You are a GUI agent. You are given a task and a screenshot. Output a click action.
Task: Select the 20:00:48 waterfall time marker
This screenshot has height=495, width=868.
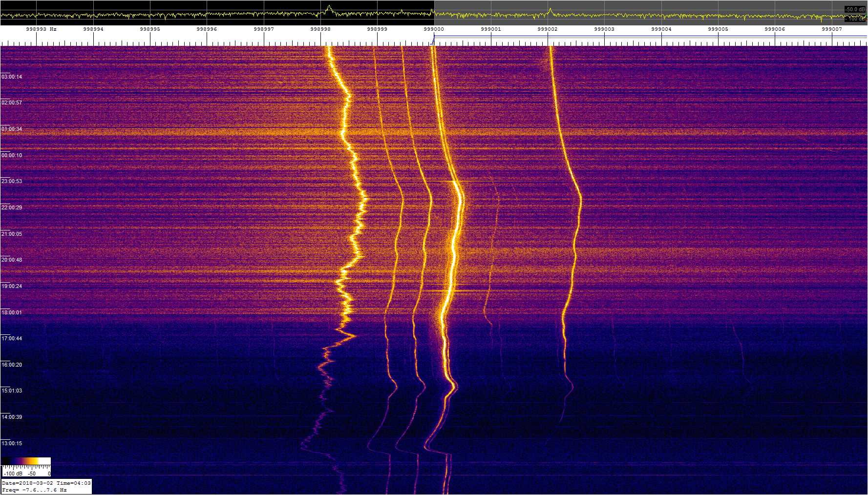[12, 260]
